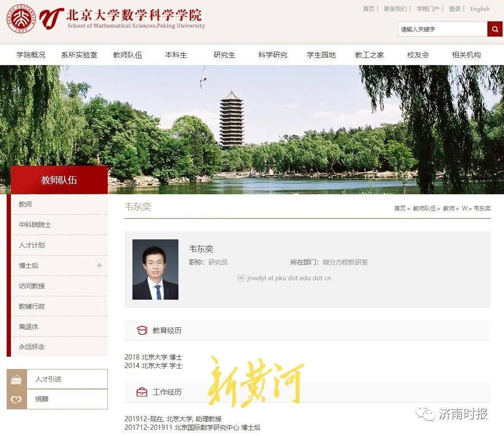Click the red search magnifier button
Viewport: 504px width, 436px height.
click(x=495, y=29)
